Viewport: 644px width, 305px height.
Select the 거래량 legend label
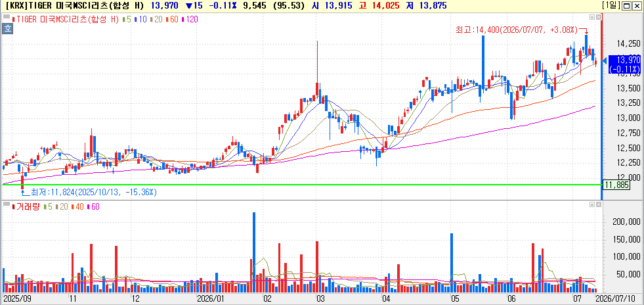26,206
